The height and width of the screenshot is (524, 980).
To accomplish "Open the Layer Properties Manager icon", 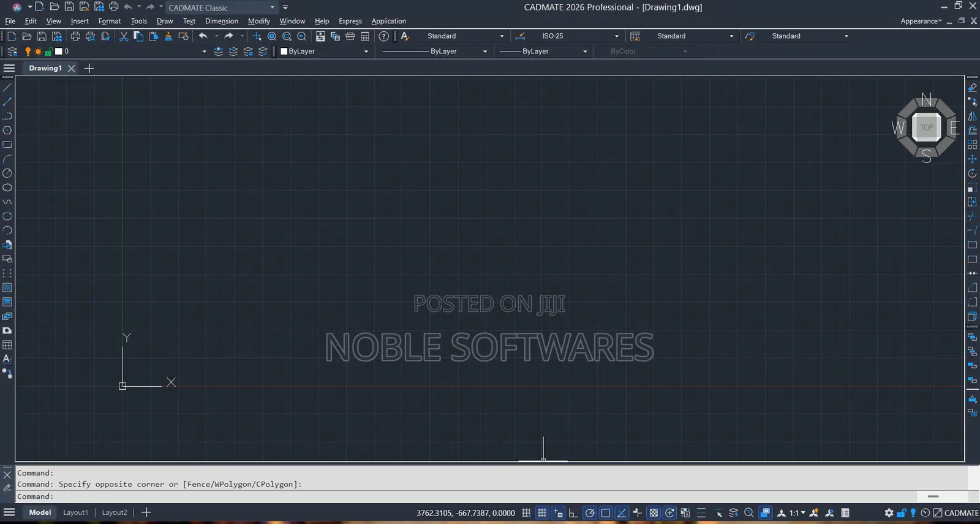I will (12, 51).
